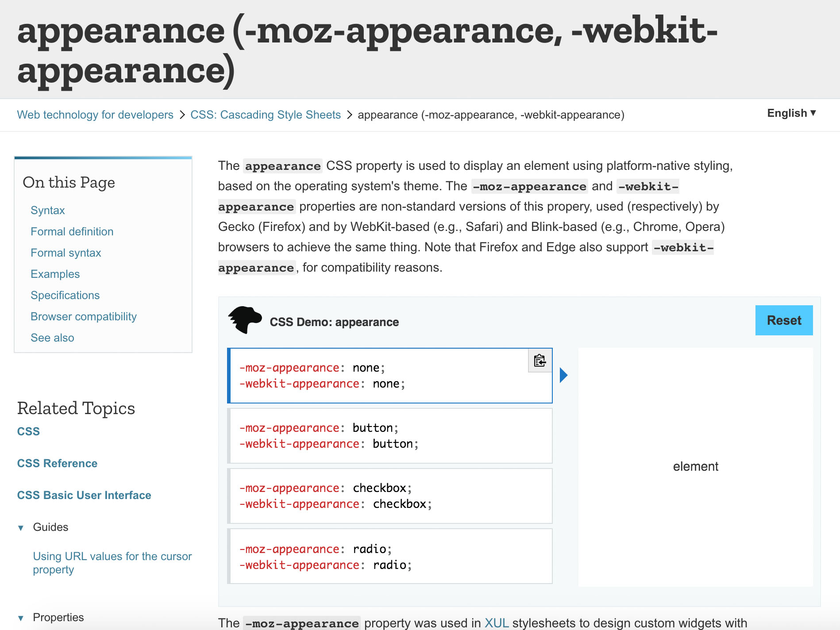
Task: Open CSS Basic User Interface topic
Action: [84, 496]
